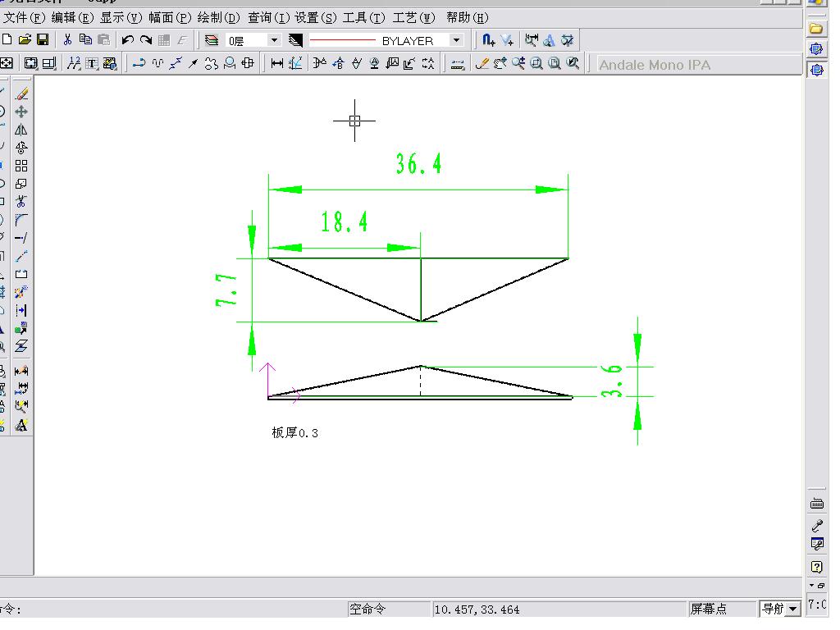This screenshot has height=630, width=840.
Task: Click the Undo arrow icon
Action: (127, 39)
